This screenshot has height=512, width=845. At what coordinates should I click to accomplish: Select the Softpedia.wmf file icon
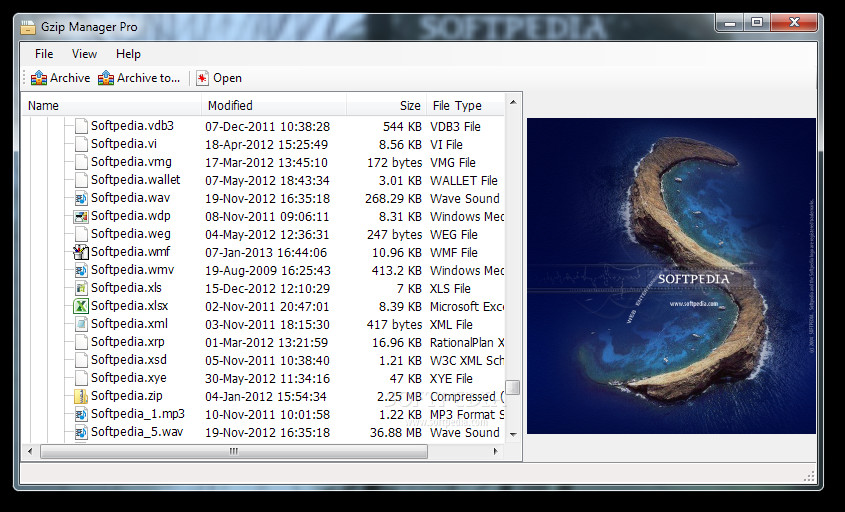(x=81, y=252)
